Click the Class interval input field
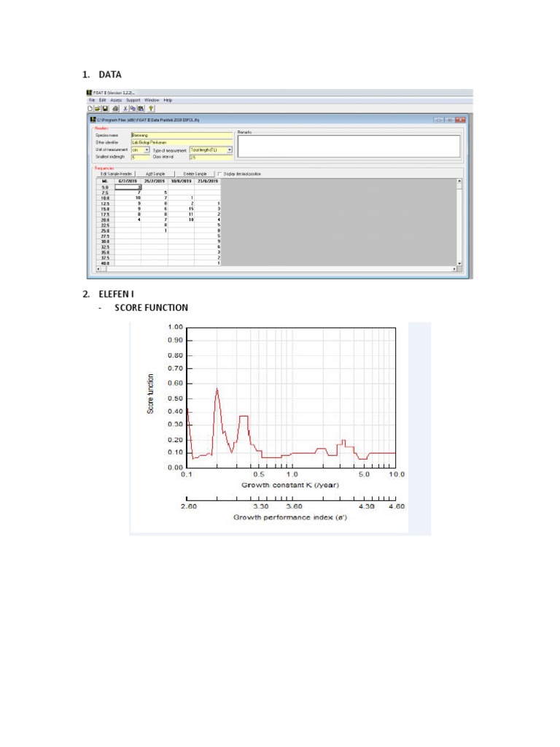Viewport: 560px width, 747px height. click(211, 158)
